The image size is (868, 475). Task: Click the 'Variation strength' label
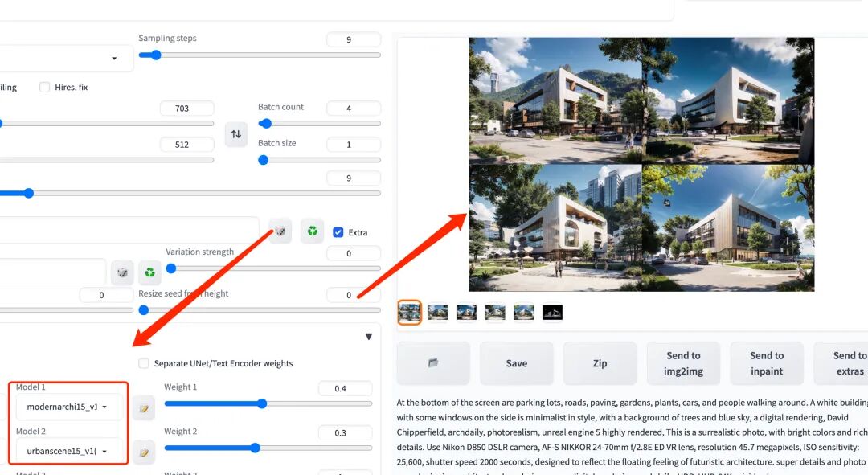[200, 252]
